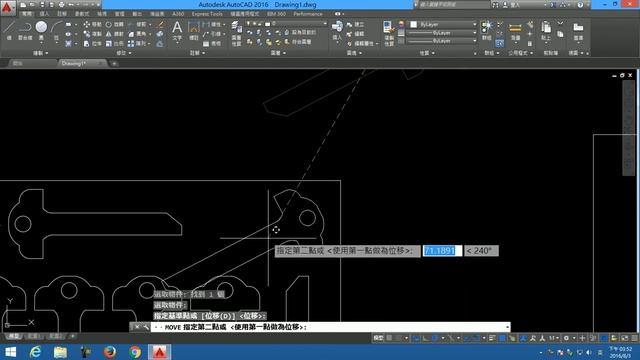Select the Circle (圓) tool

point(41,30)
